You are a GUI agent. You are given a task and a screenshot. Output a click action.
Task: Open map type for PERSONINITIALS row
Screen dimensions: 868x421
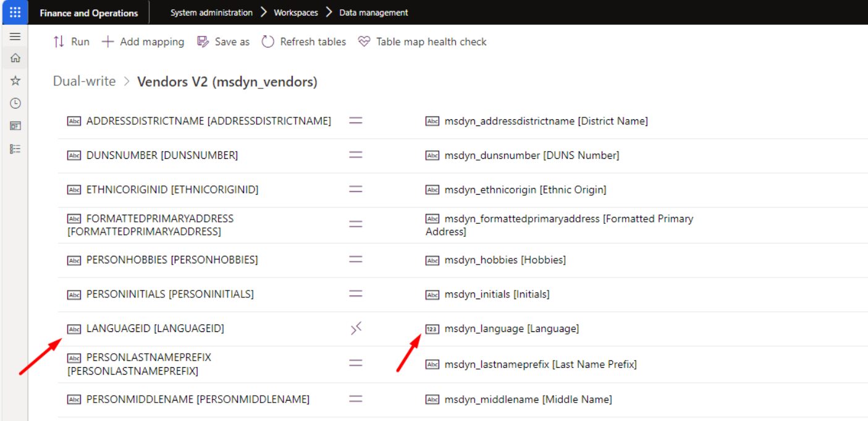point(355,294)
